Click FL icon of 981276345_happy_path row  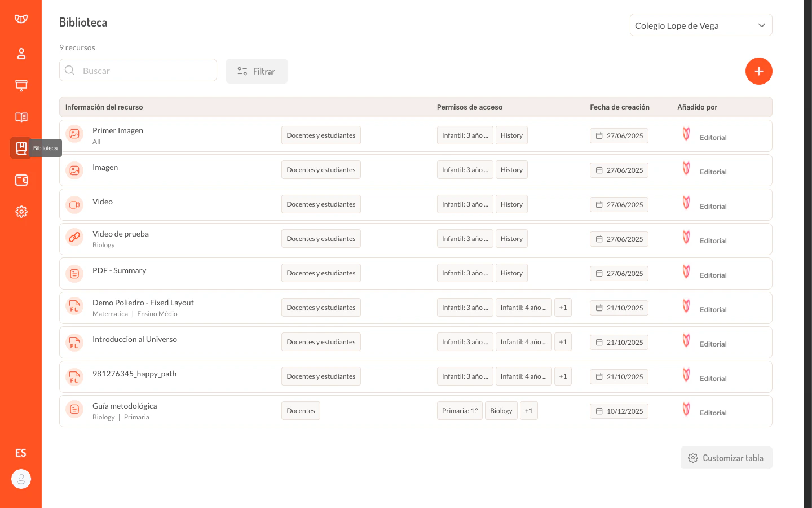coord(74,377)
